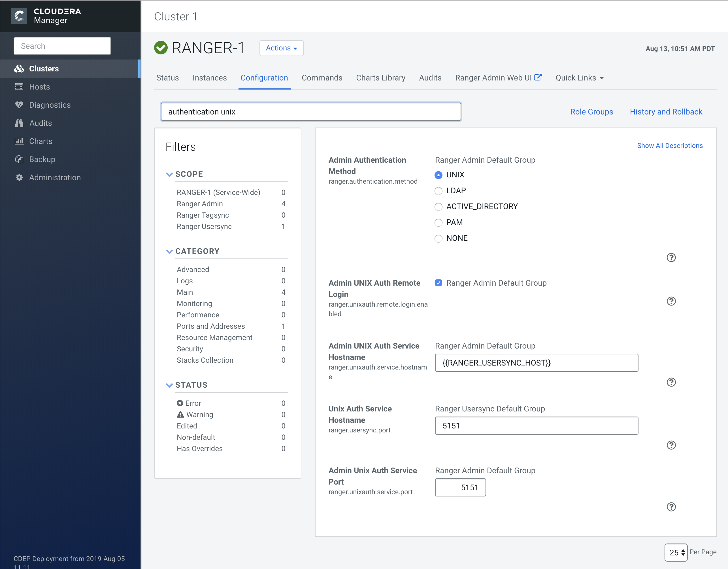Expand the Quick Links dropdown
Screen dimensions: 728x569
click(579, 78)
